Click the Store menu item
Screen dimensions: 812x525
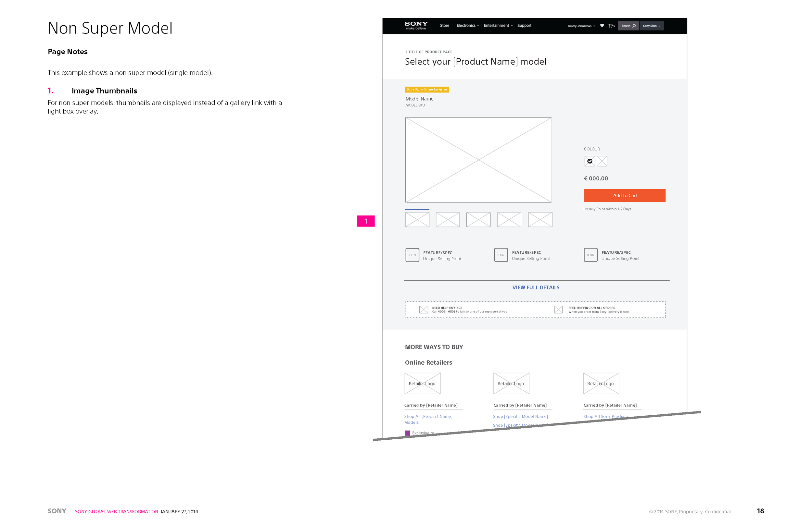click(x=444, y=25)
